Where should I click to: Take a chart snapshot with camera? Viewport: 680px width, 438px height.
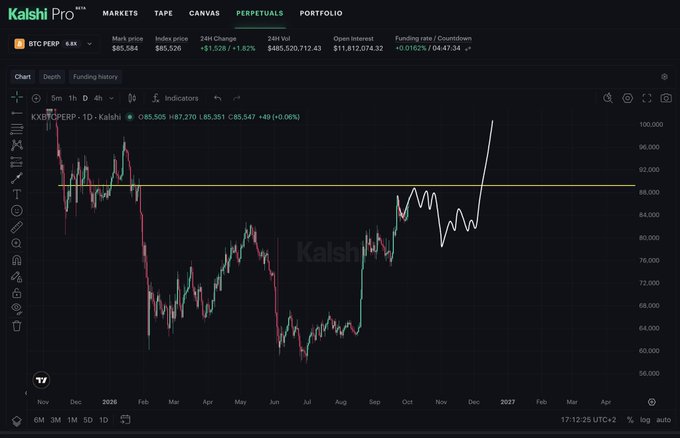(666, 98)
